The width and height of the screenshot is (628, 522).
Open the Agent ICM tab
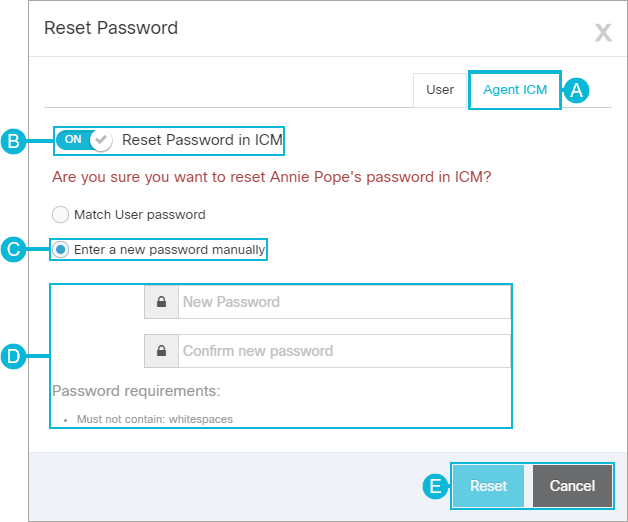(x=515, y=90)
